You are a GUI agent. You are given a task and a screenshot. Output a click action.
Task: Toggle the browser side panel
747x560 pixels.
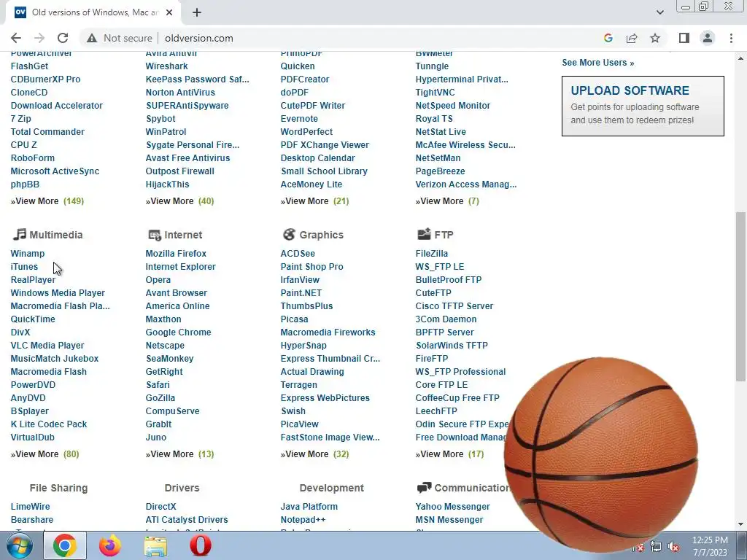(x=684, y=38)
